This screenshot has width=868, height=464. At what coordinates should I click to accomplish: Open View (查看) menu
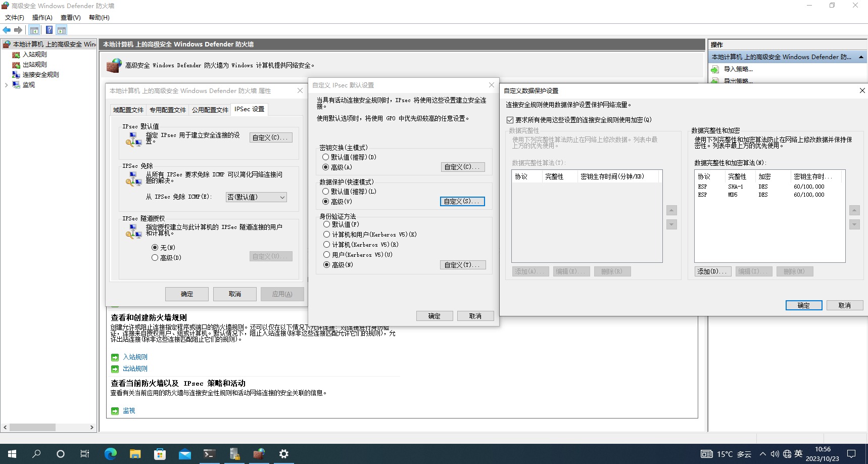pos(71,18)
